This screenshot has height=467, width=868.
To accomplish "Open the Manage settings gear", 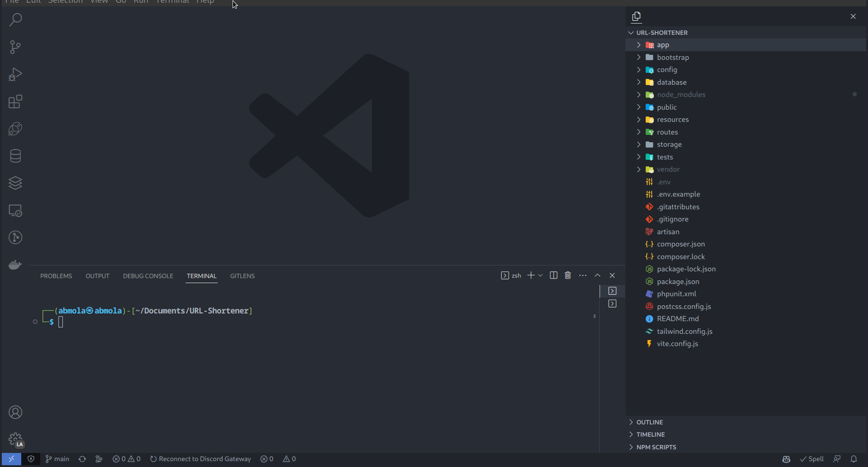I will 15,439.
